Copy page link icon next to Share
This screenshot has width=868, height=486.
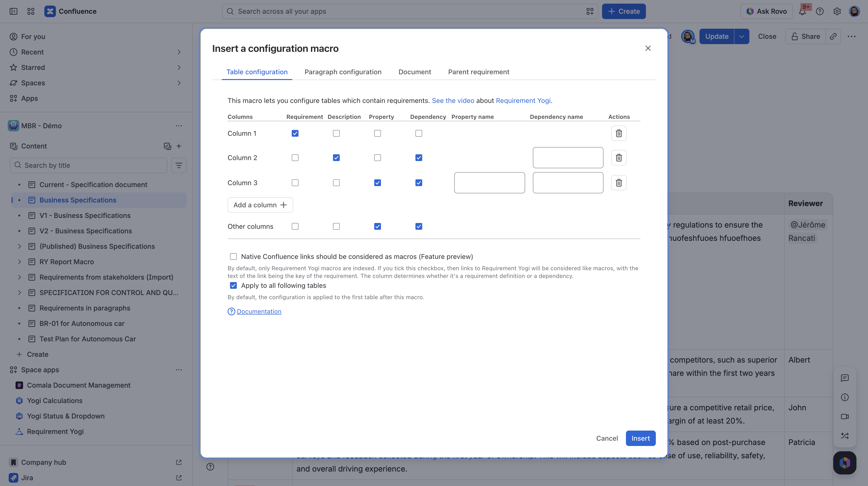coord(833,36)
